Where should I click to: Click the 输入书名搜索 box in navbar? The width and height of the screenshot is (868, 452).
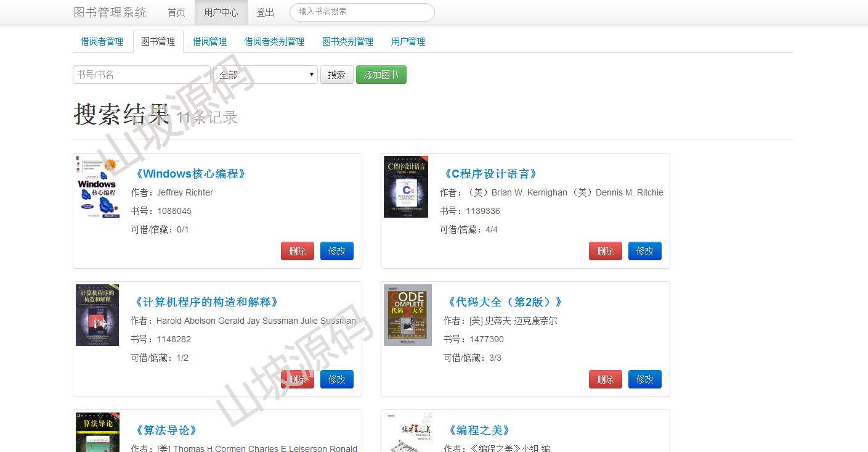click(x=362, y=12)
